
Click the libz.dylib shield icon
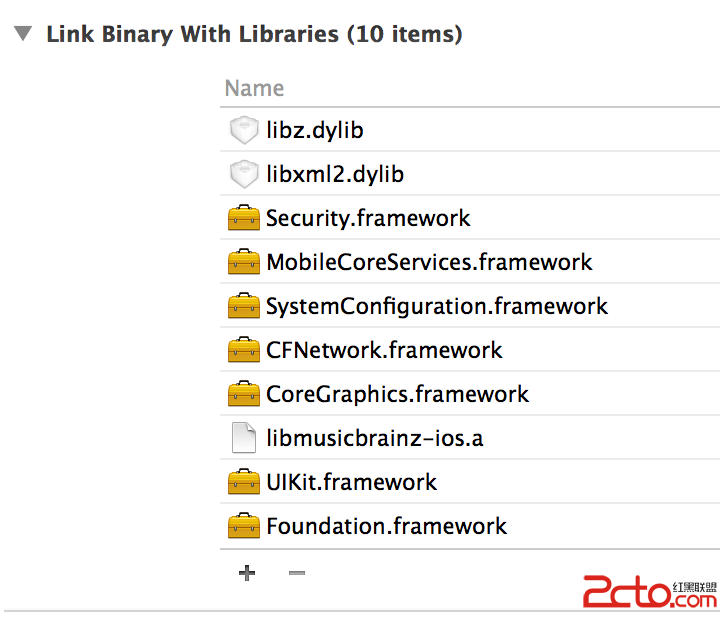244,130
